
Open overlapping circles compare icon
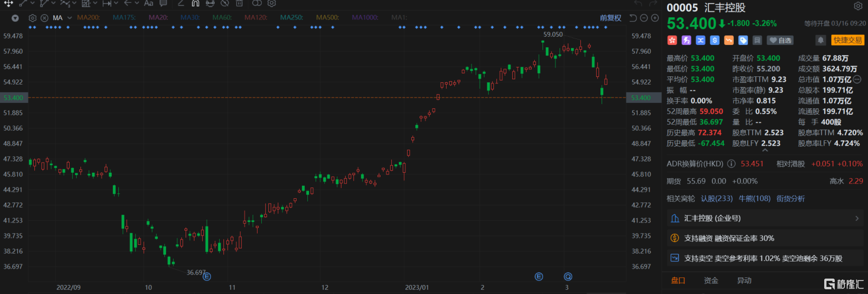257,4
